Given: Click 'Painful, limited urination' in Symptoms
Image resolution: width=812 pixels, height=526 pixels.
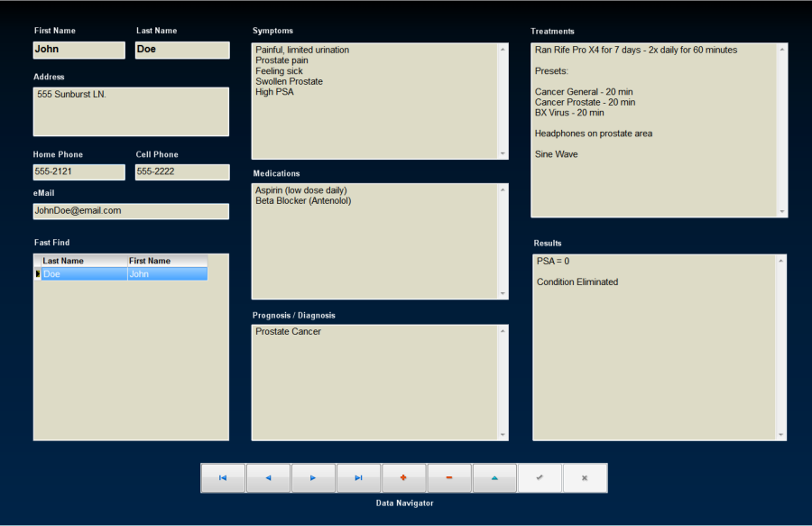Looking at the screenshot, I should 302,50.
